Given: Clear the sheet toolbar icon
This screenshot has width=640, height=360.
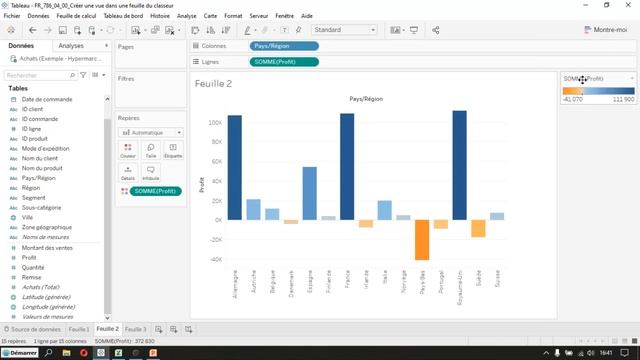Looking at the screenshot, I should click(170, 30).
